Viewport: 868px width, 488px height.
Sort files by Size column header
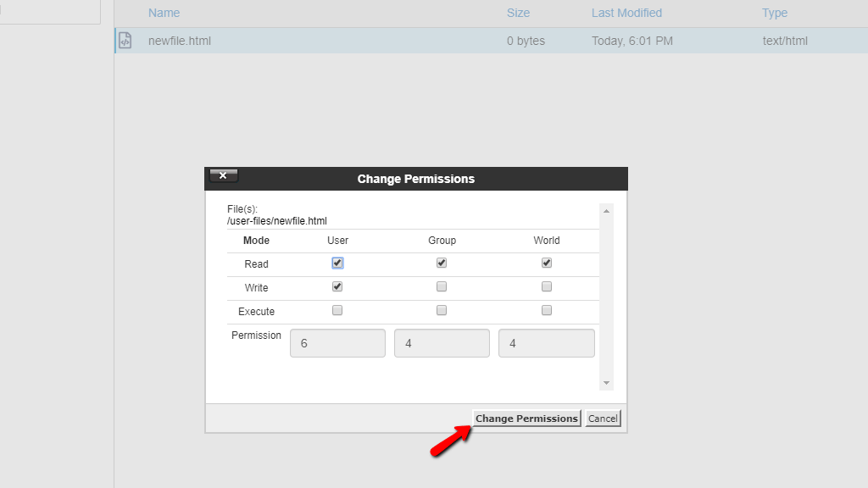[518, 13]
